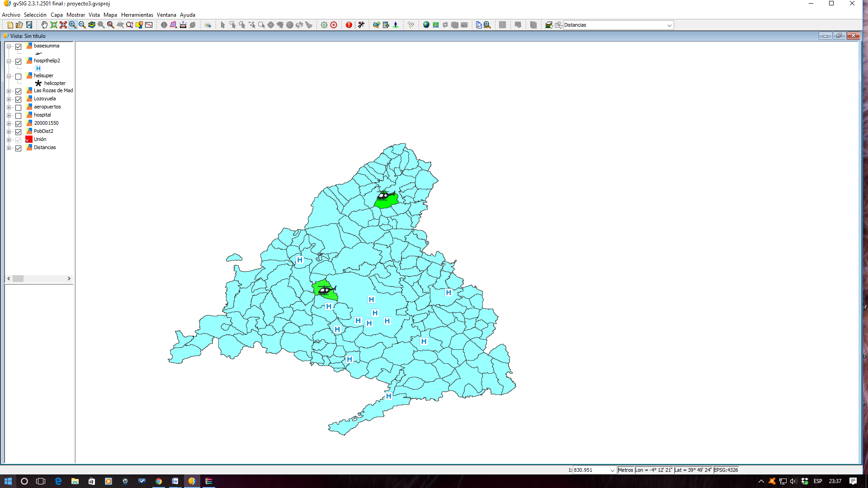This screenshot has width=868, height=488.
Task: Click the taskbar clock showing 23:37
Action: 835,481
